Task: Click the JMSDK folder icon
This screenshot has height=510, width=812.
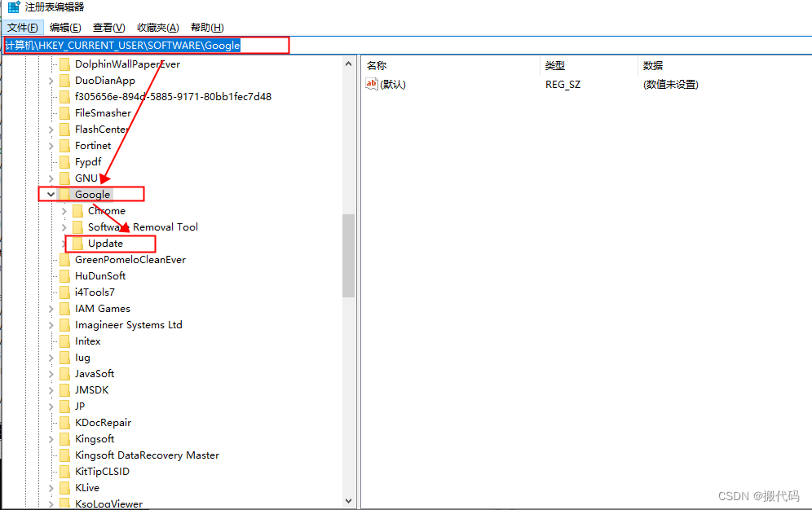Action: 64,390
